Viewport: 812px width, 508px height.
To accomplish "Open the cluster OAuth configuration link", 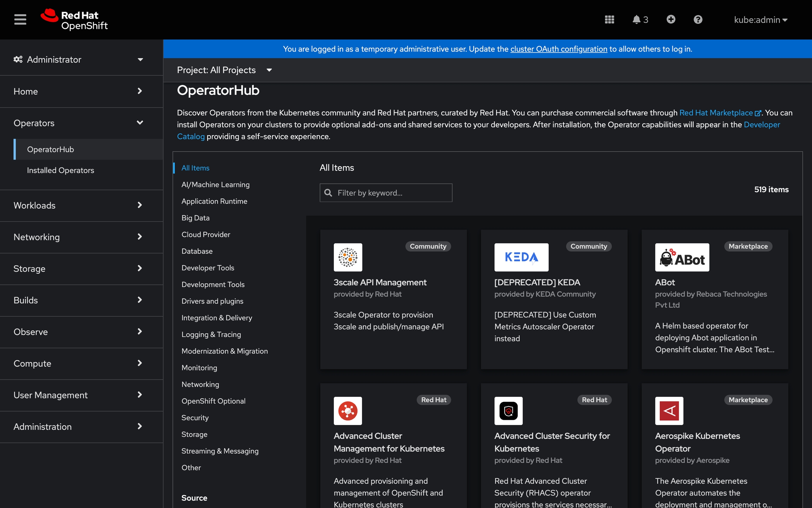I will [559, 49].
